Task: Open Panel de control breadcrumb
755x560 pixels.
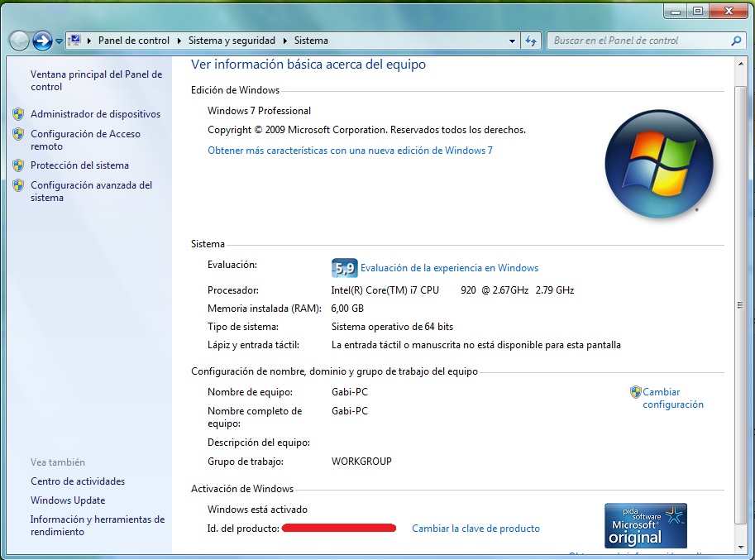Action: point(134,41)
